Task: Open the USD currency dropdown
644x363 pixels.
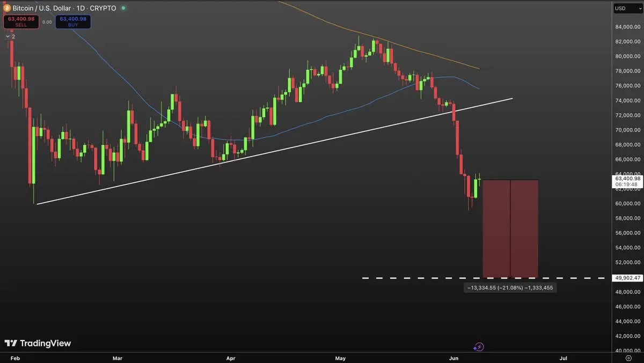Action: tap(627, 8)
